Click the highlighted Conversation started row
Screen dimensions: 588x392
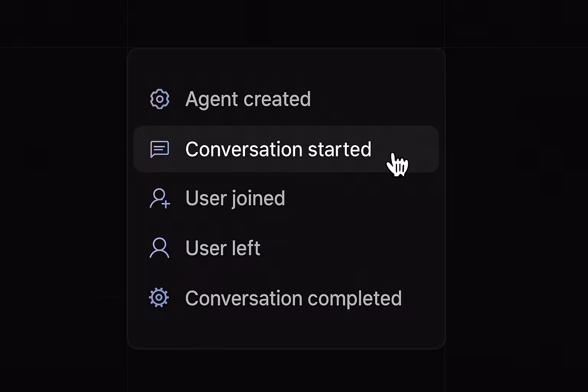coord(286,149)
